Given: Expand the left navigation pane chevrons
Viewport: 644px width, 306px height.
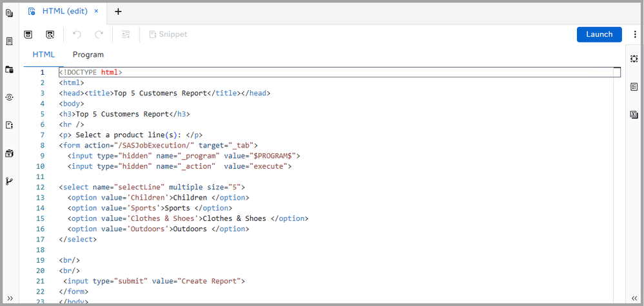Looking at the screenshot, I should pos(9,298).
